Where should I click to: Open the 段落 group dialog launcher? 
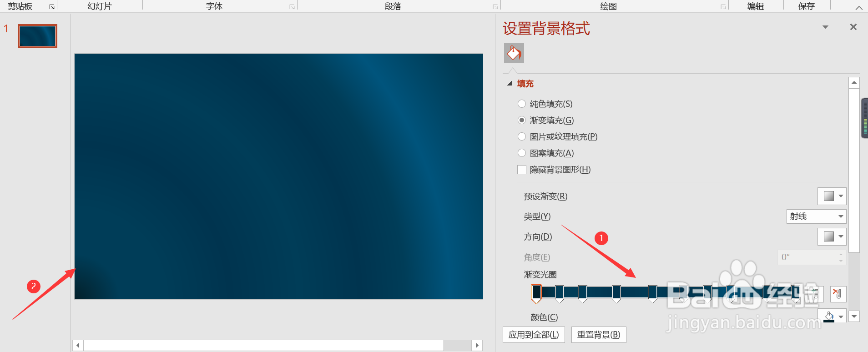coord(495,7)
